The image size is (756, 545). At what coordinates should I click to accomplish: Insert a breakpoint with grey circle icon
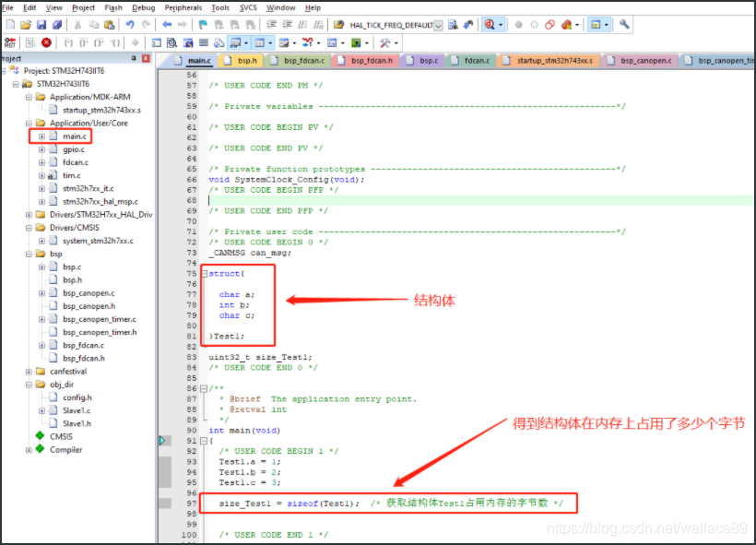[518, 25]
